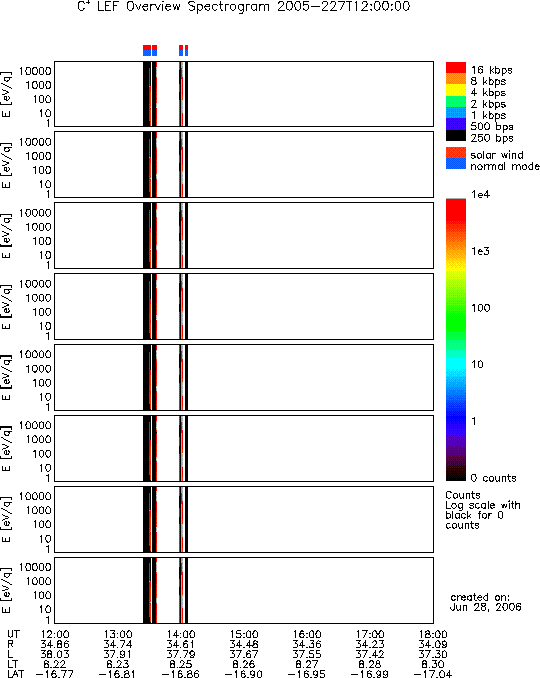Click the '8 kbps' legend label
This screenshot has width=540, height=678.
click(x=489, y=81)
